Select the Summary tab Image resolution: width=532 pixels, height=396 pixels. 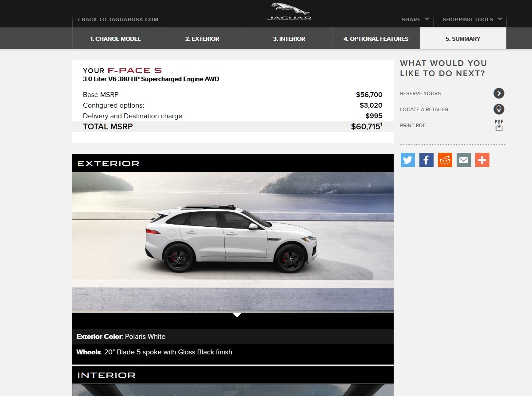coord(463,39)
